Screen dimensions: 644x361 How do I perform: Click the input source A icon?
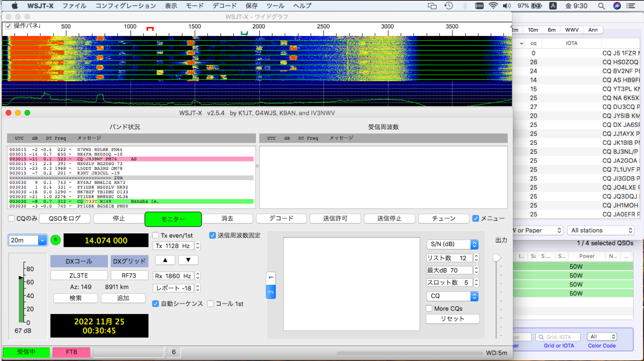[x=553, y=6]
